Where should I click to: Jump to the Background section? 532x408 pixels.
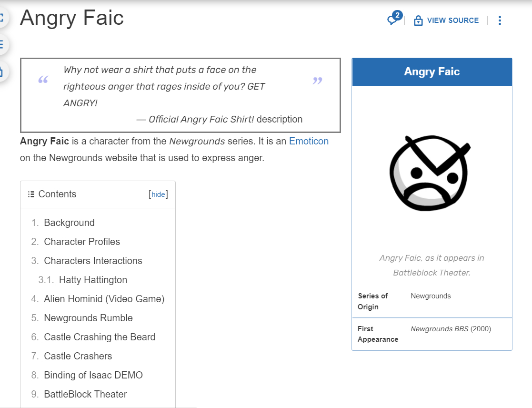tap(69, 223)
